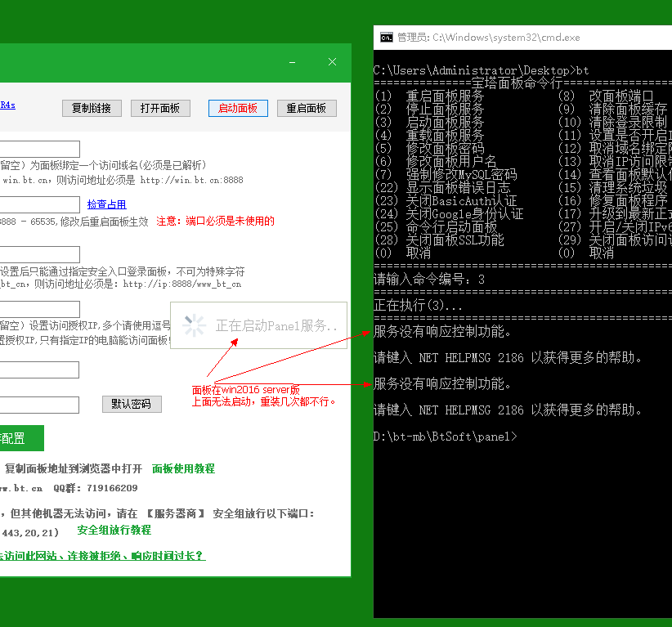
Task: Click the loading spinner icon
Action: coord(195,325)
